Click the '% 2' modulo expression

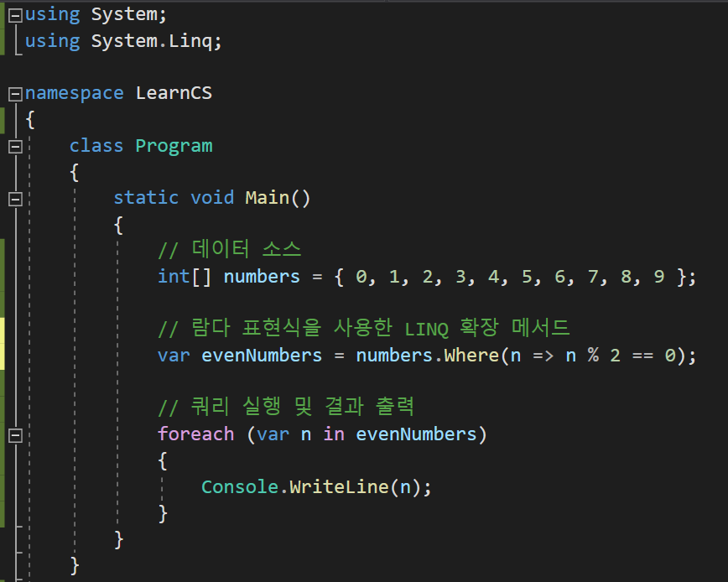pyautogui.click(x=604, y=356)
